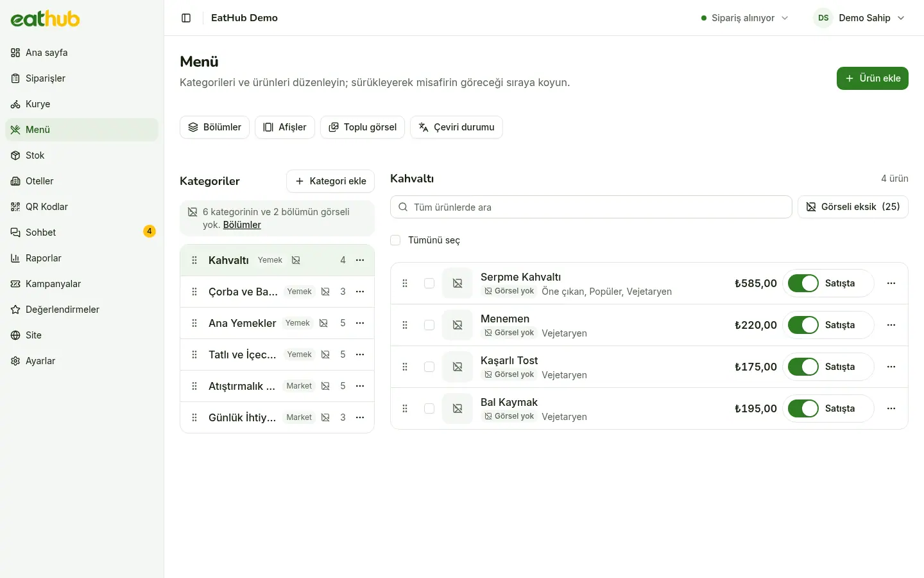Go to Stok in the sidebar
This screenshot has height=578, width=924.
point(81,155)
